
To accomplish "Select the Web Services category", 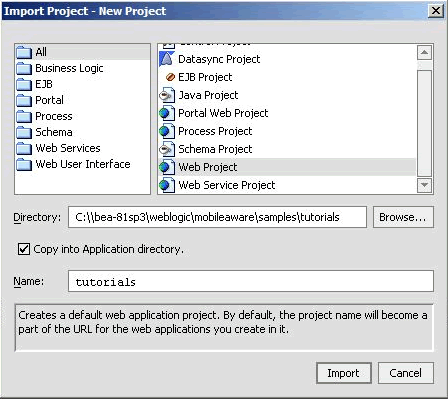I will 68,148.
